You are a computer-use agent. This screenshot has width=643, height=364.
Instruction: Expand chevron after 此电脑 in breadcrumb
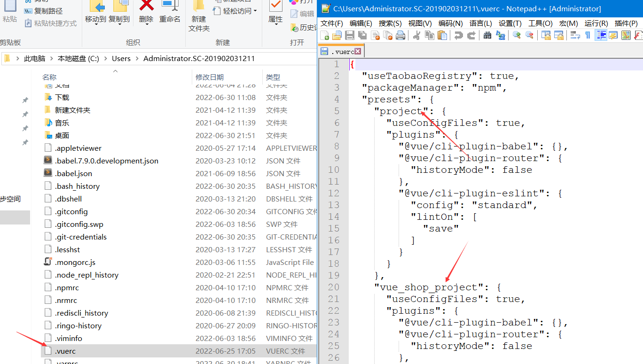(52, 59)
